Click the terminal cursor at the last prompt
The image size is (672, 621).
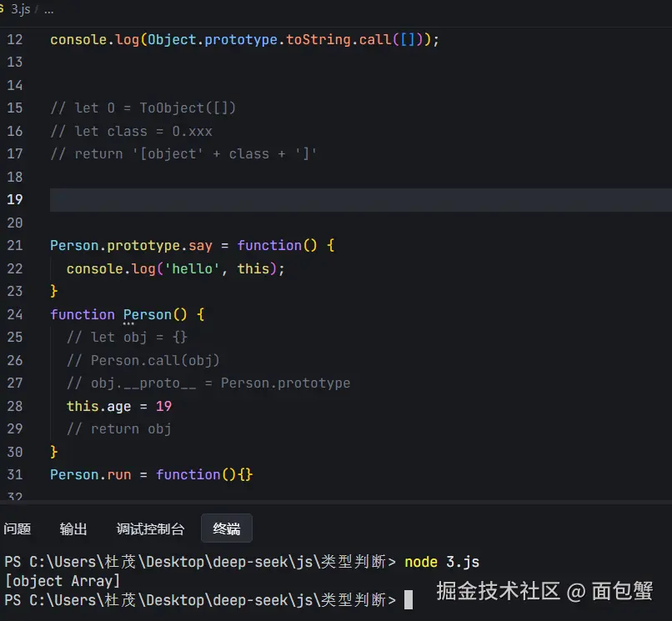[x=409, y=600]
